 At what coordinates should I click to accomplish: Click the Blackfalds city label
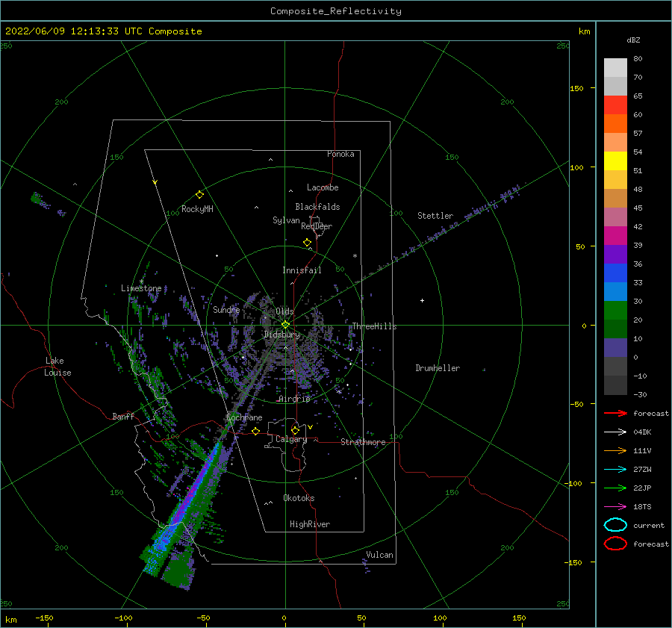(317, 207)
